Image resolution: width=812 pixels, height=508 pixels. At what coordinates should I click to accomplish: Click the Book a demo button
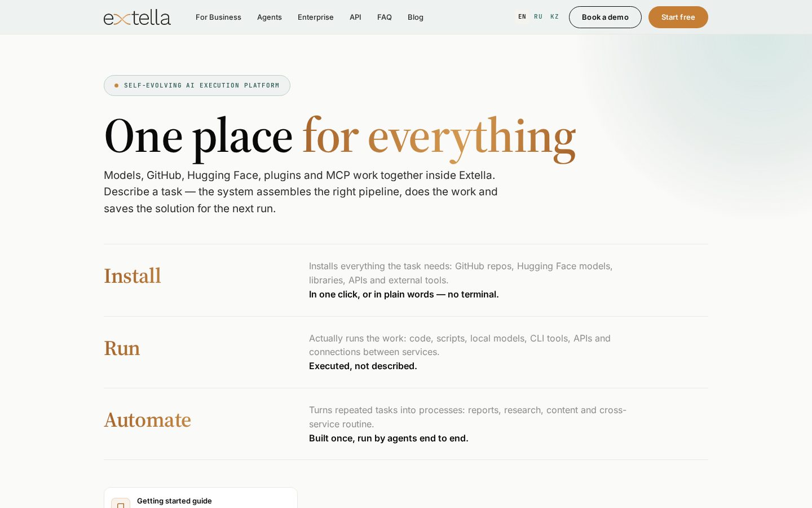coord(605,17)
